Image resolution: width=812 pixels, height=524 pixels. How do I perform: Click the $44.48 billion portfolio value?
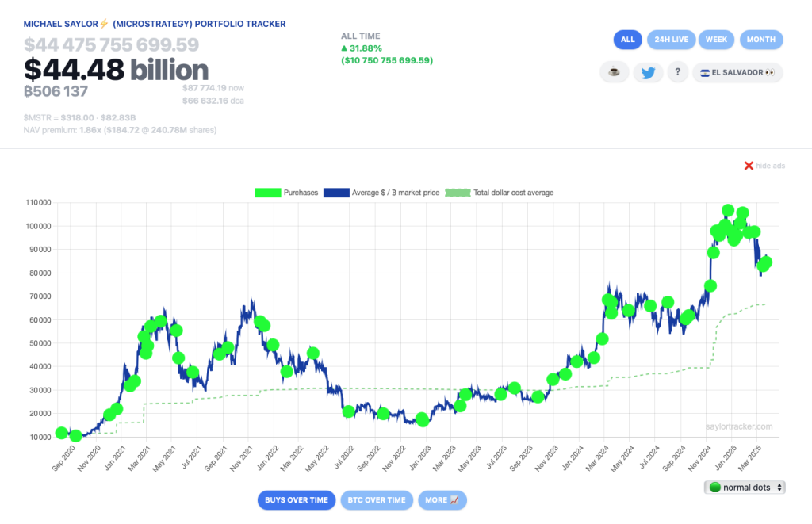click(116, 70)
